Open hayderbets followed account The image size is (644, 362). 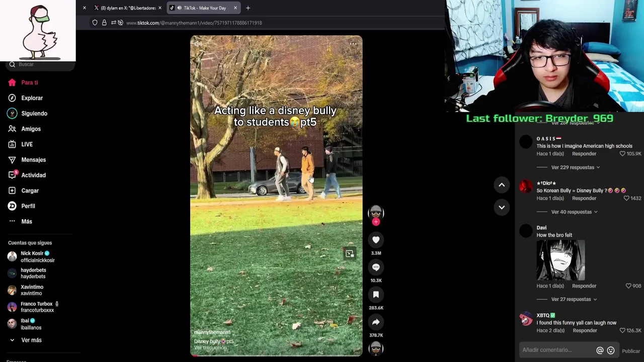coord(33,273)
